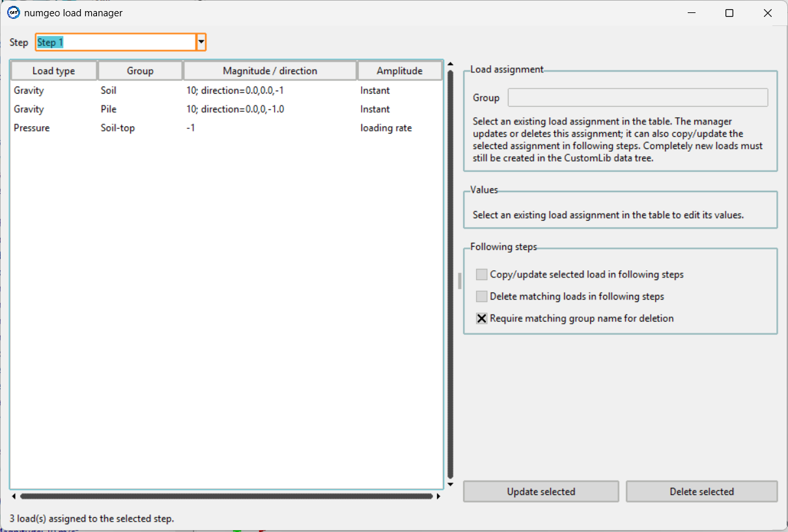Click Instant amplitude in Soil row
788x532 pixels.
coord(375,91)
